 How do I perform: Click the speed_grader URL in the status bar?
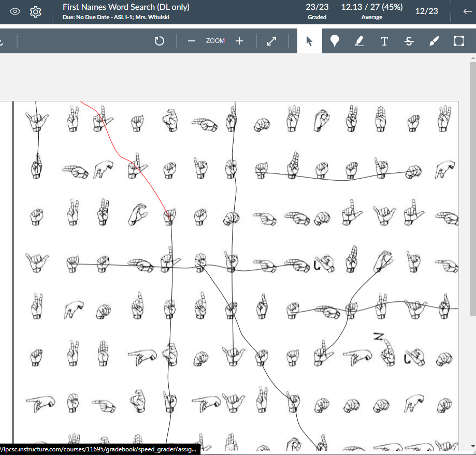98,449
